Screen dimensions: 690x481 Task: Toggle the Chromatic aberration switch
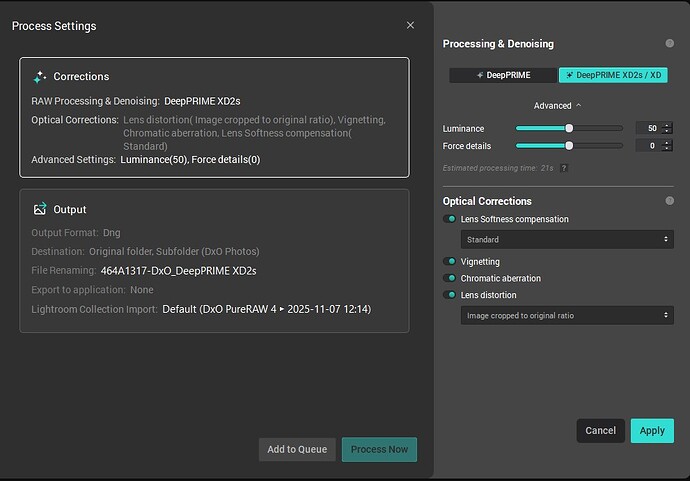[x=449, y=278]
